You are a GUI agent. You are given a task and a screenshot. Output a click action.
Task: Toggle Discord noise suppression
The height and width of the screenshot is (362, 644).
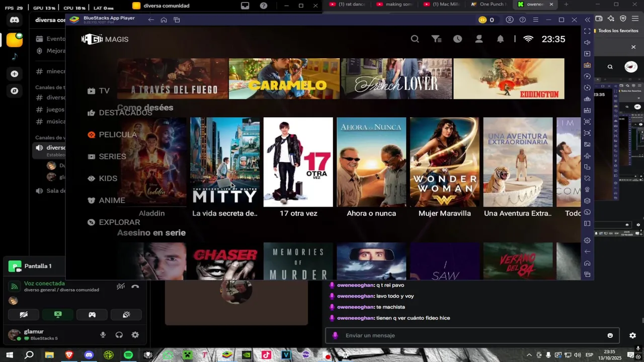[121, 287]
